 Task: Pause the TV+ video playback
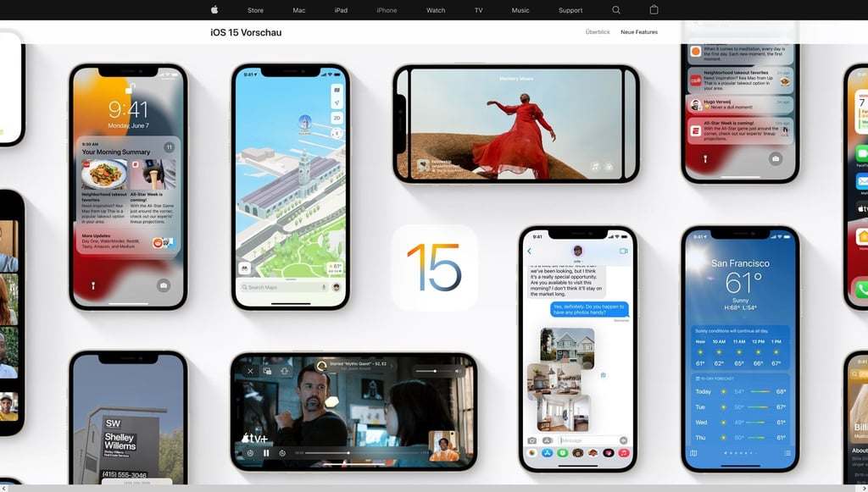click(x=266, y=453)
